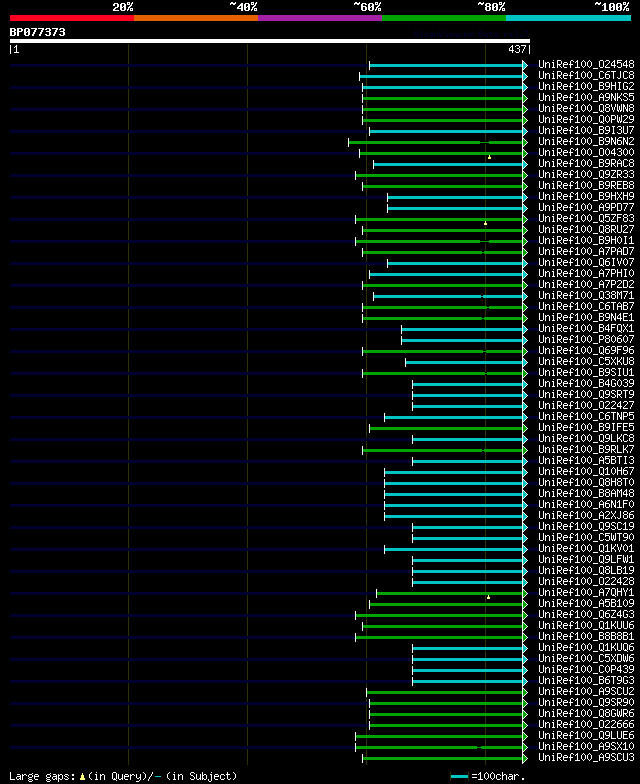
Task: Select label UniRef100_A7PAD7
Action: click(586, 252)
